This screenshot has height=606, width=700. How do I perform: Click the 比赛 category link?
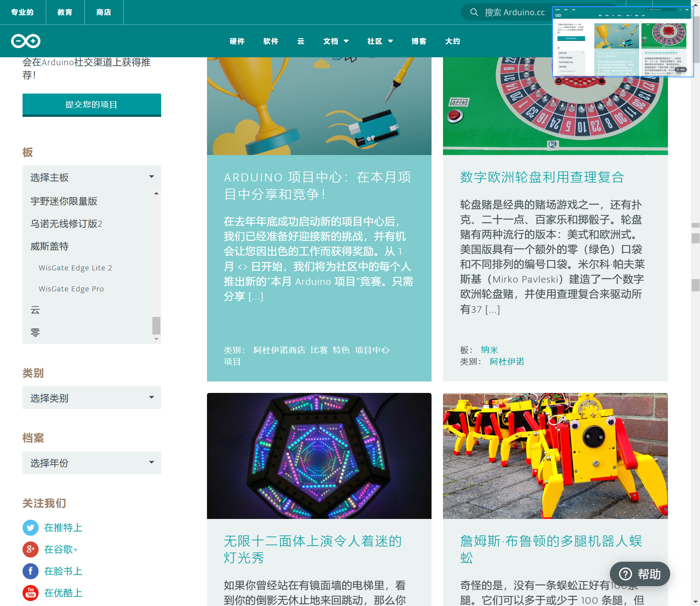coord(319,350)
